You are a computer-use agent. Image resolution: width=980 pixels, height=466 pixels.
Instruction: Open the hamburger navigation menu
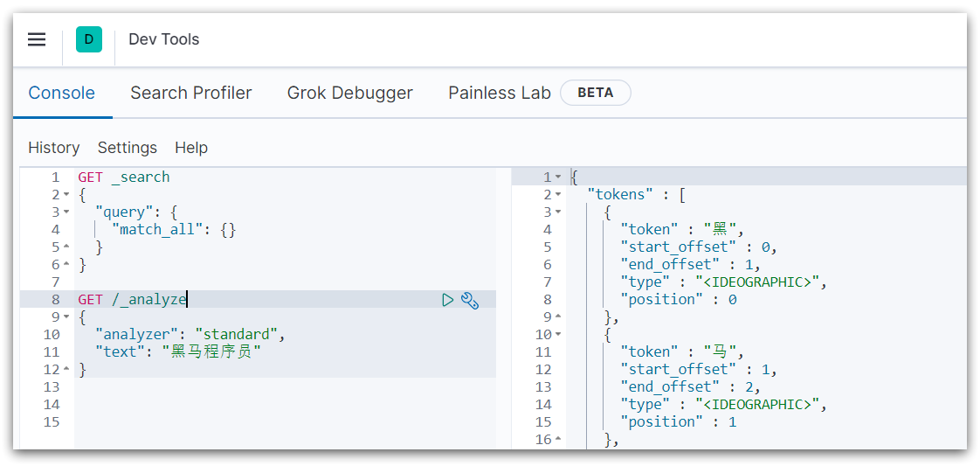point(37,39)
